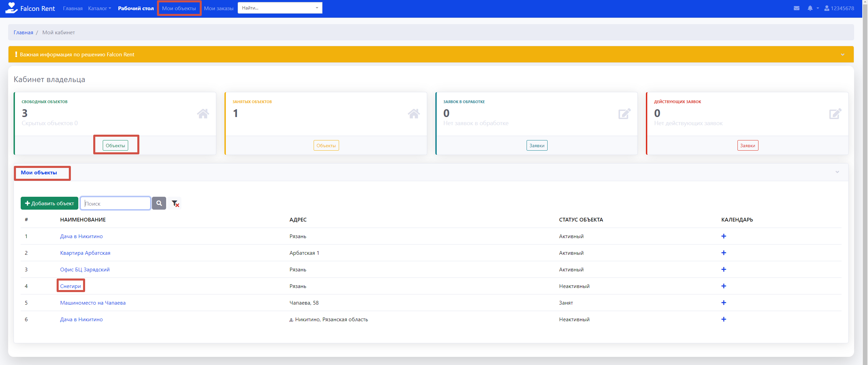Click the search magnifier button

pyautogui.click(x=159, y=203)
